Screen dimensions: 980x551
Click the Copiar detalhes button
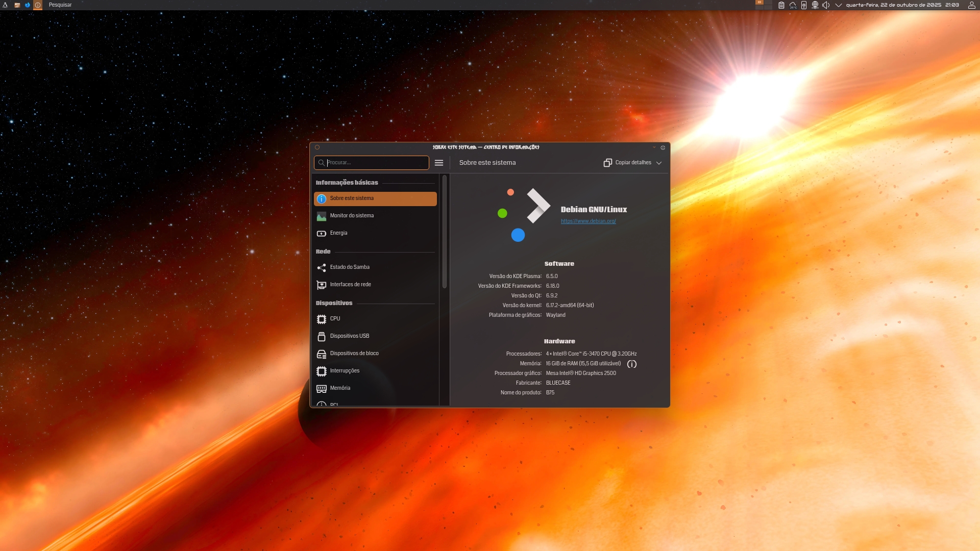(628, 163)
